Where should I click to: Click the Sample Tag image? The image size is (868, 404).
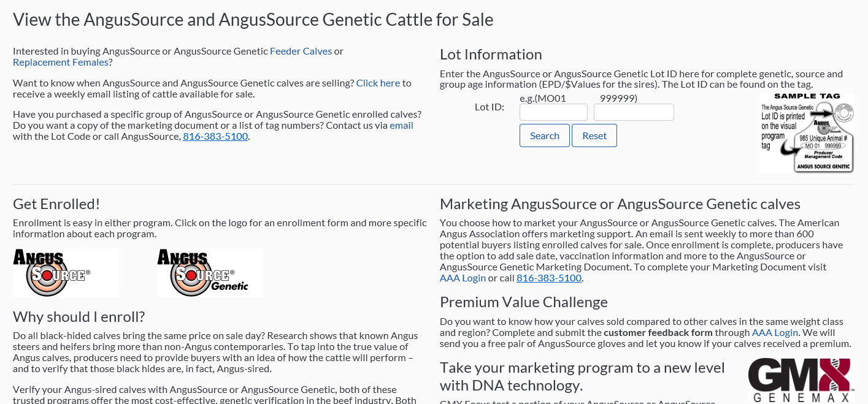click(x=807, y=132)
